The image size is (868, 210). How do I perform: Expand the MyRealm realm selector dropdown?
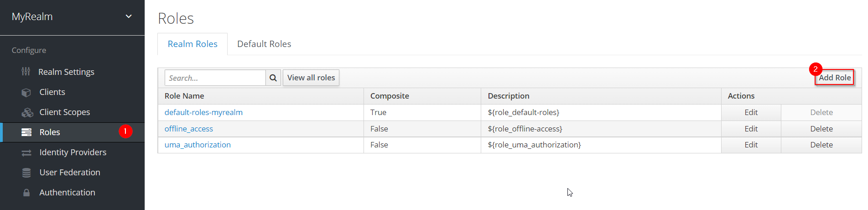coord(129,16)
